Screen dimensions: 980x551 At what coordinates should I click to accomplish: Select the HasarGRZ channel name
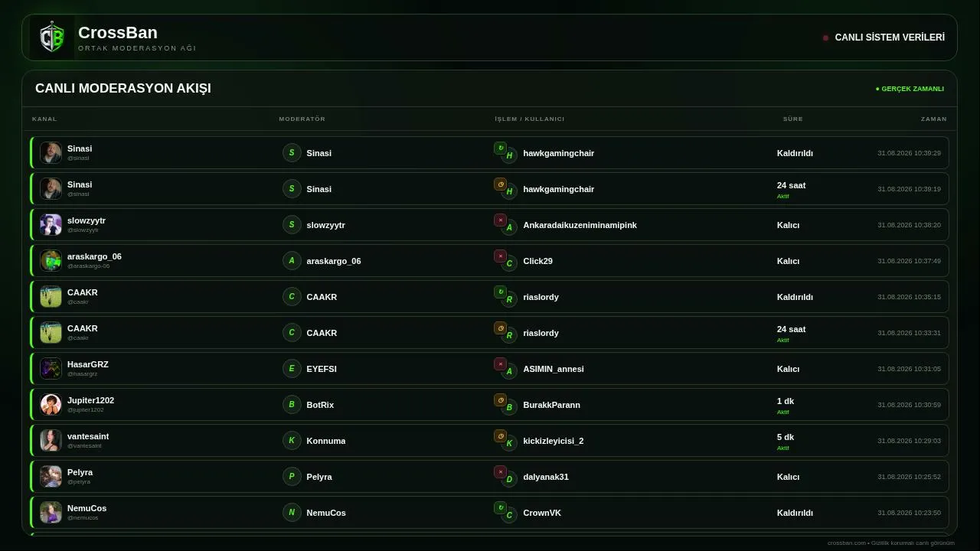(x=87, y=364)
